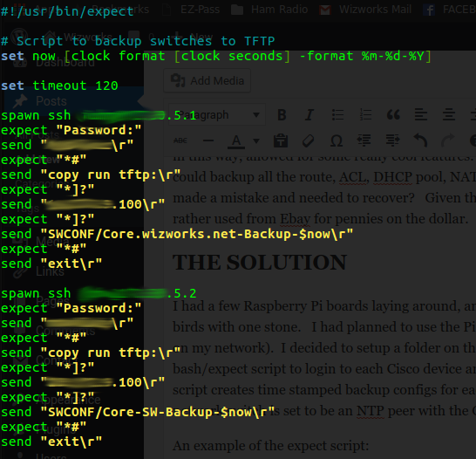Screen dimensions: 476x459
Task: Click the spawn ssh line ending .5.2
Action: point(99,294)
